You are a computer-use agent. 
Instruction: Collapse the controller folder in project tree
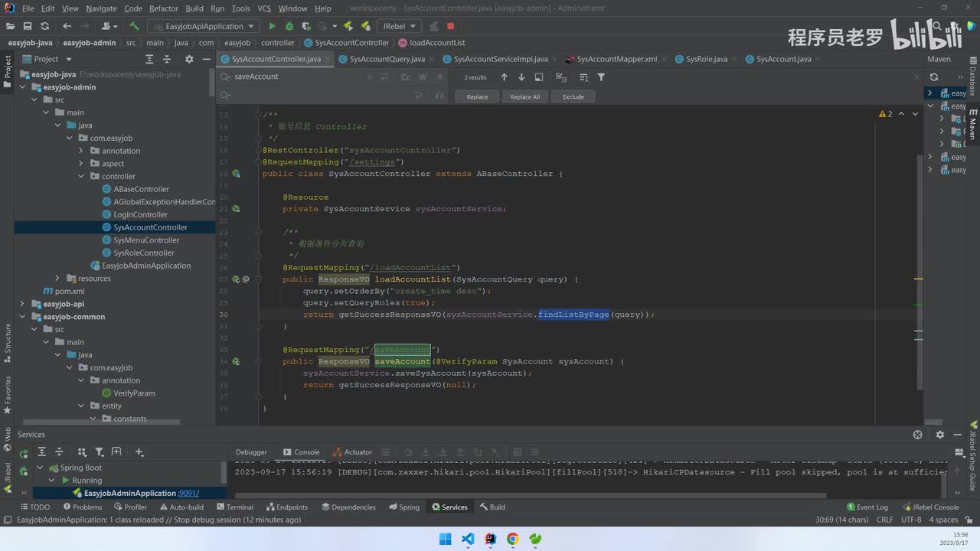click(x=81, y=176)
